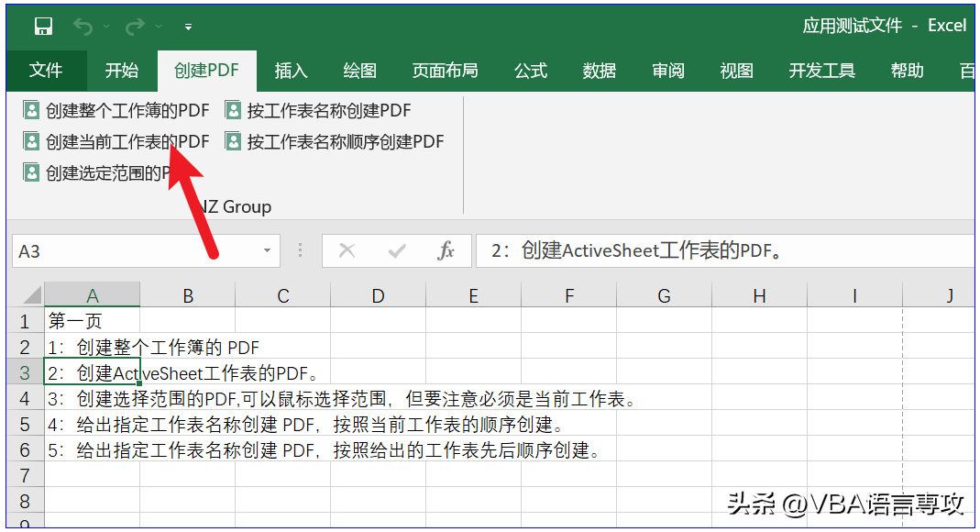Open the Redo history dropdown arrow
980x532 pixels.
[x=159, y=27]
